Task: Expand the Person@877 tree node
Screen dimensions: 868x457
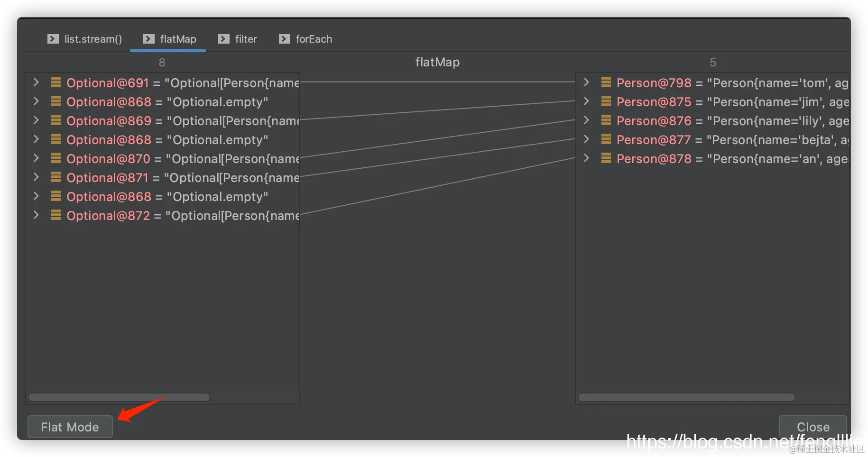Action: click(586, 139)
